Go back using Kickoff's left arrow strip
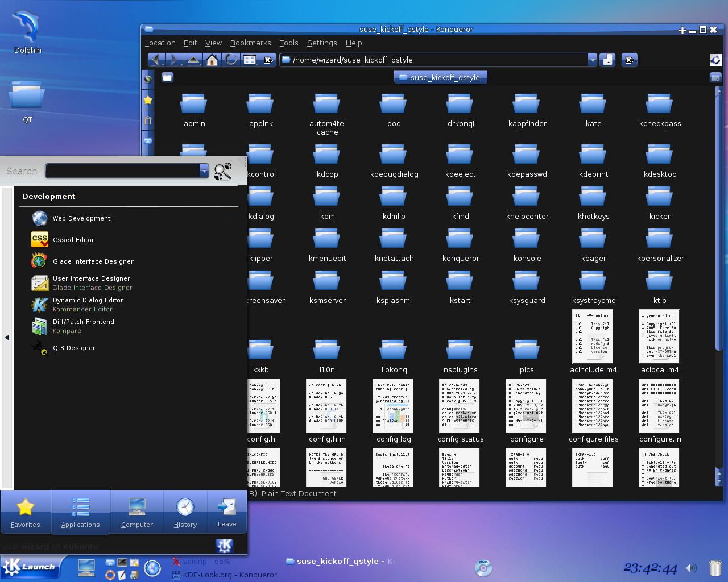 (7, 338)
